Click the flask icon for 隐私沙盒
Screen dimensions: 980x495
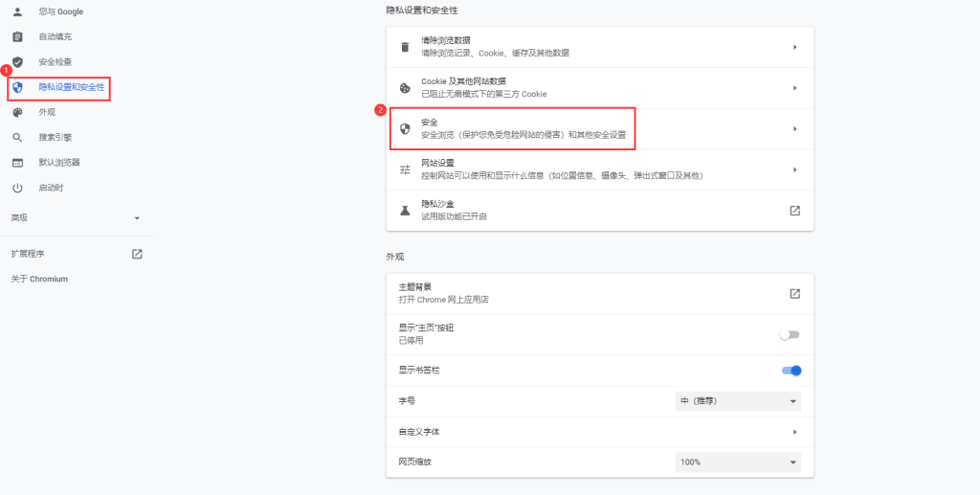pos(405,211)
